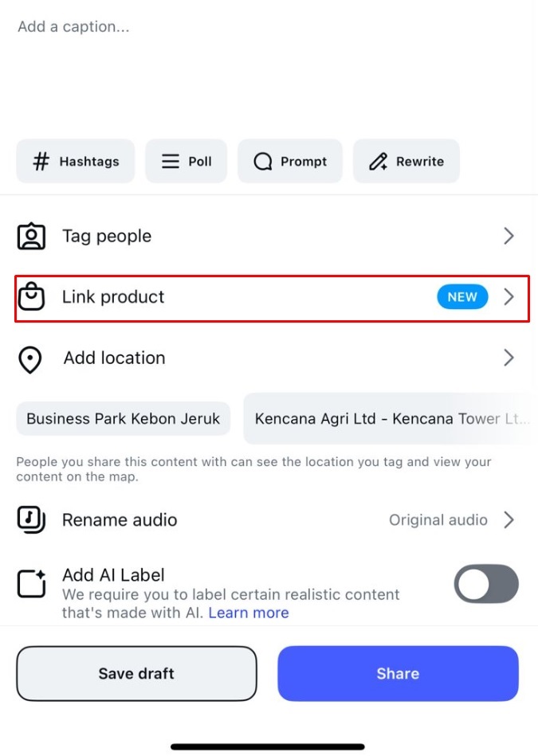Enable the Add AI Label toggle

(x=486, y=585)
